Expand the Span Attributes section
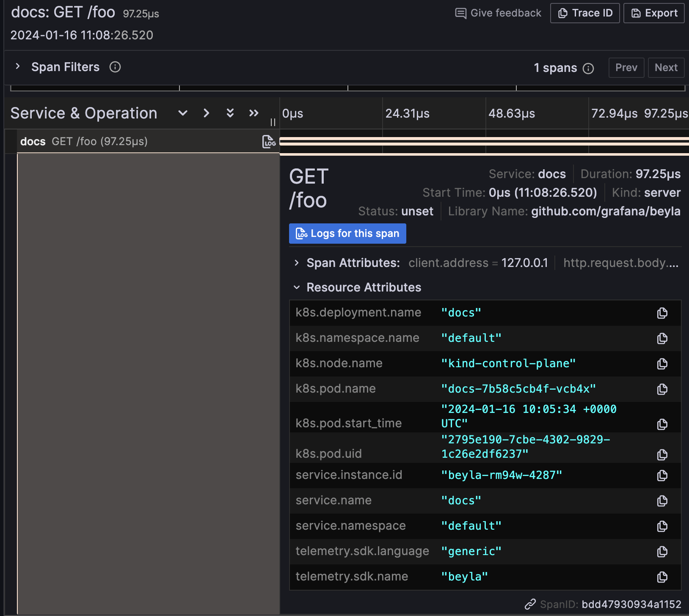The width and height of the screenshot is (689, 616). pyautogui.click(x=297, y=263)
